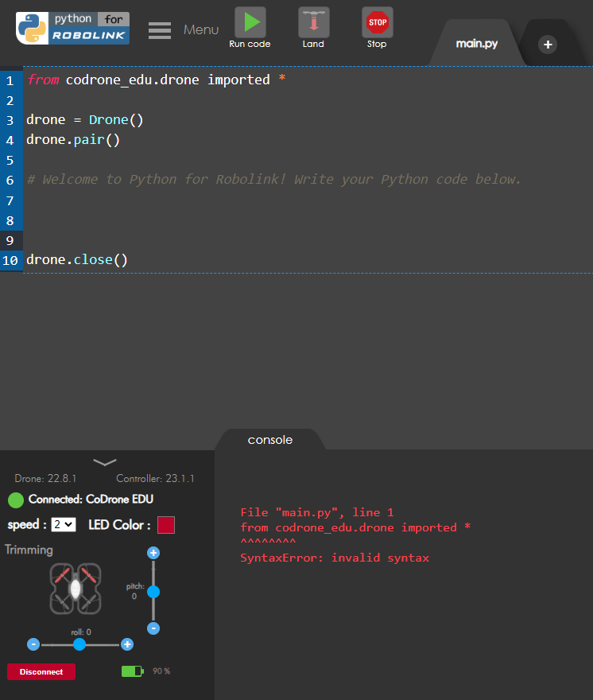Open the LED Color red swatch

click(166, 525)
